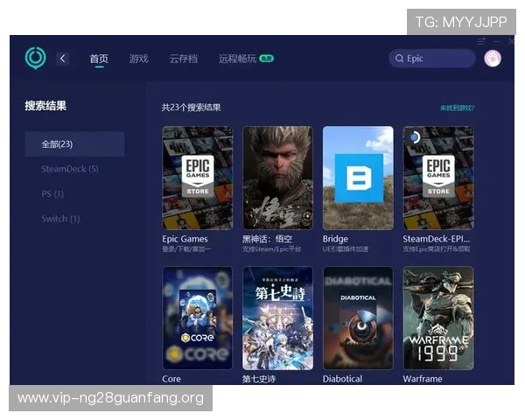Switch to the 首页 tab
The image size is (525, 420).
99,59
